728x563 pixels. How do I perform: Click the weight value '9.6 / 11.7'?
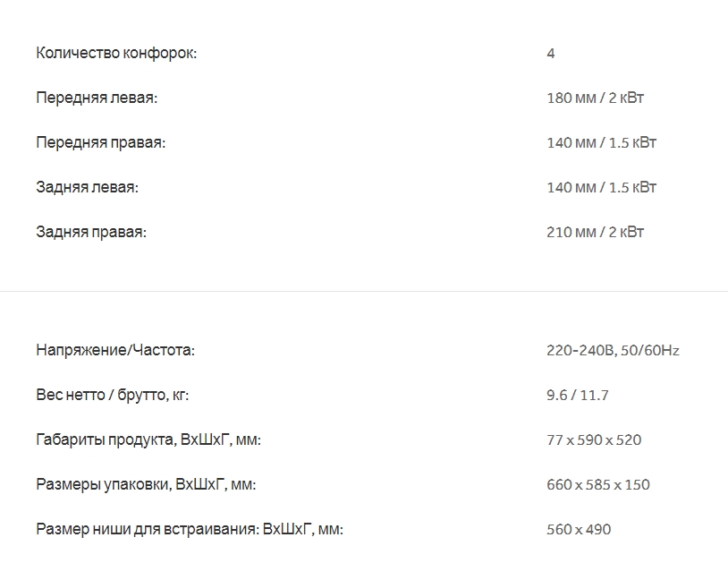point(578,395)
